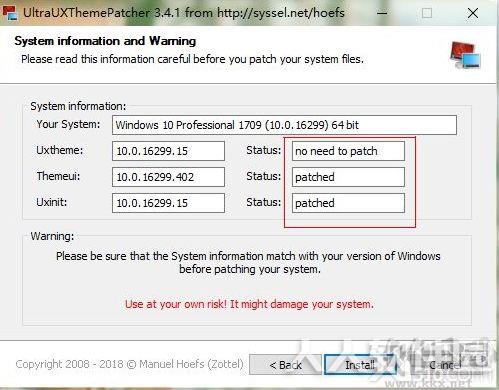Select the Uxinit version field
Viewport: 499px width, 390px height.
168,203
